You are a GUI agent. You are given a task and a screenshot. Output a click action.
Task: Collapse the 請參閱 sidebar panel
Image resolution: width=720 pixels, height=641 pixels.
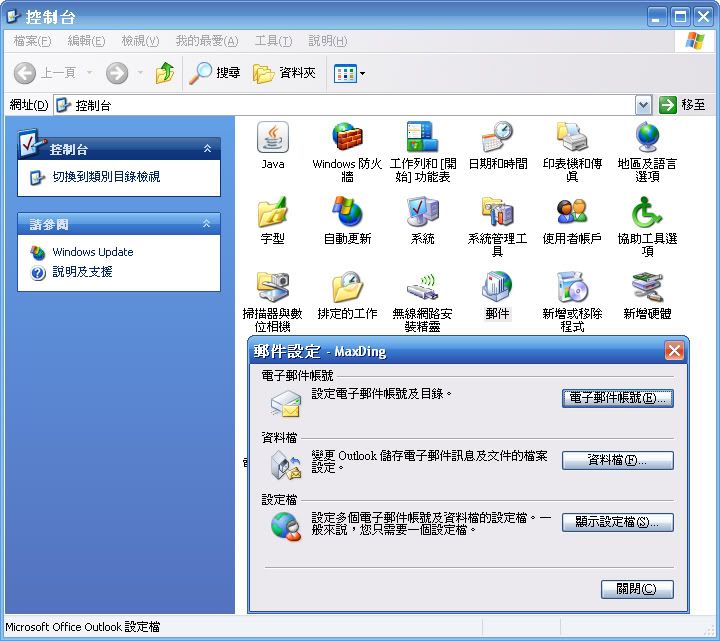tap(207, 224)
